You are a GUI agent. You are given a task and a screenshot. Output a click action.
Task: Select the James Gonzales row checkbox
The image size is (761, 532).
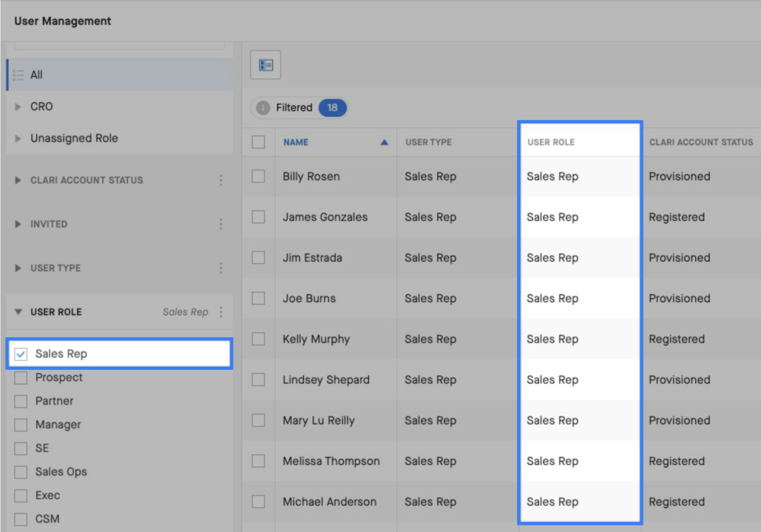[258, 217]
